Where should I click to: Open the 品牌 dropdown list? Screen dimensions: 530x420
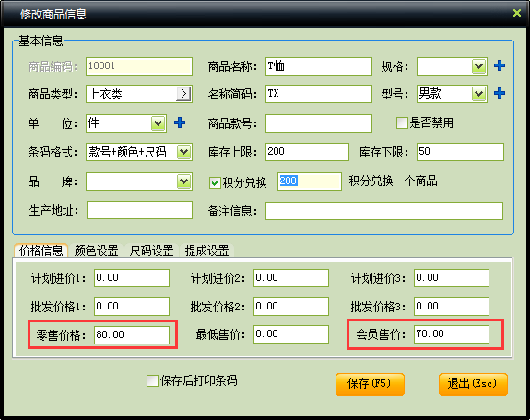click(x=183, y=181)
